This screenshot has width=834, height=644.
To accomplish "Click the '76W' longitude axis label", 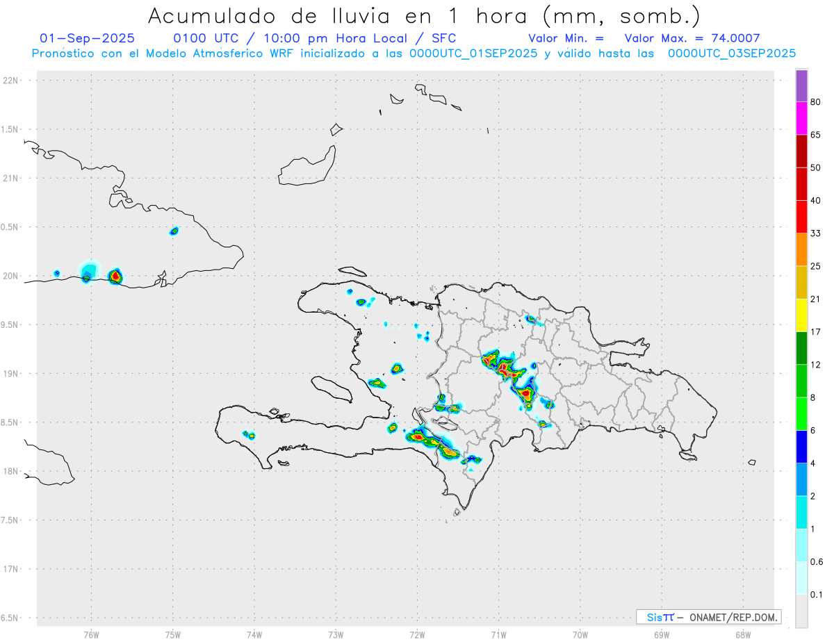I will click(x=91, y=634).
